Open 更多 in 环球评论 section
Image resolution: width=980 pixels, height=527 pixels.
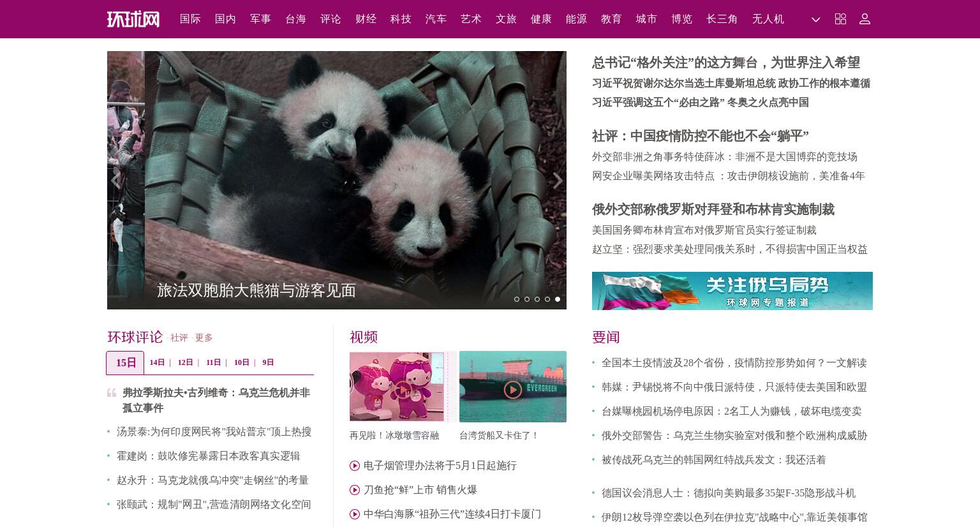[204, 338]
